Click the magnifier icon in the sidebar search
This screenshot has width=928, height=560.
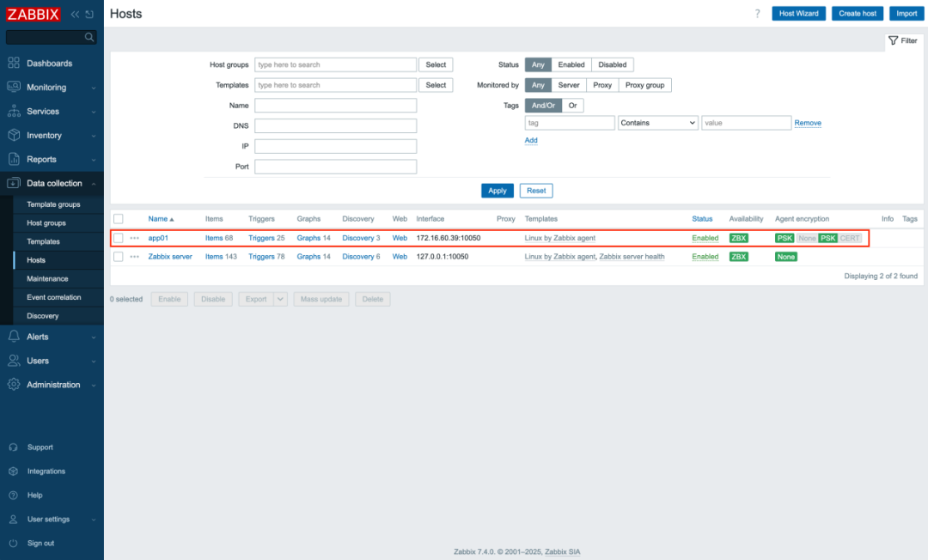pos(89,37)
